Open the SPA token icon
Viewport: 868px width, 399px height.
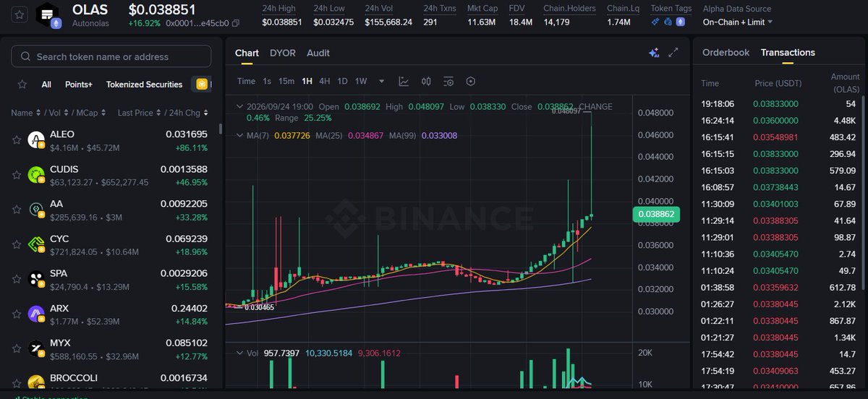[36, 279]
